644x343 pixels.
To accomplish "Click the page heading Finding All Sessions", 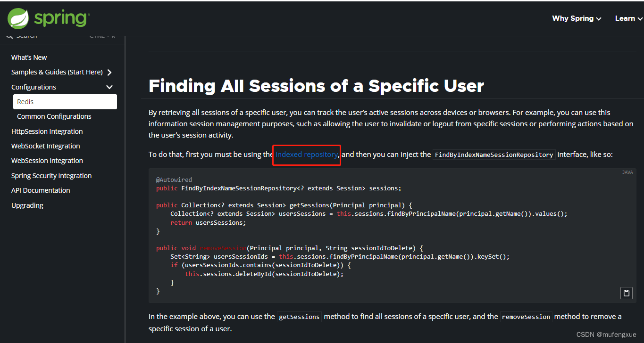I will pyautogui.click(x=316, y=85).
